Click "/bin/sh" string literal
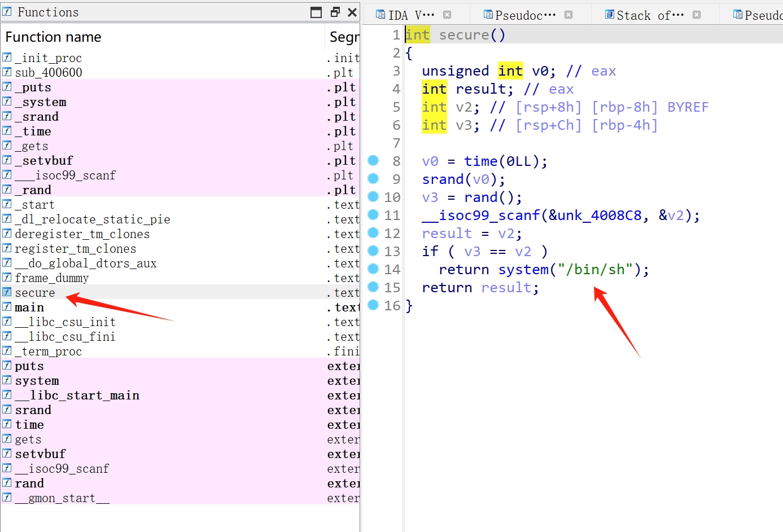The width and height of the screenshot is (783, 532). click(x=595, y=270)
